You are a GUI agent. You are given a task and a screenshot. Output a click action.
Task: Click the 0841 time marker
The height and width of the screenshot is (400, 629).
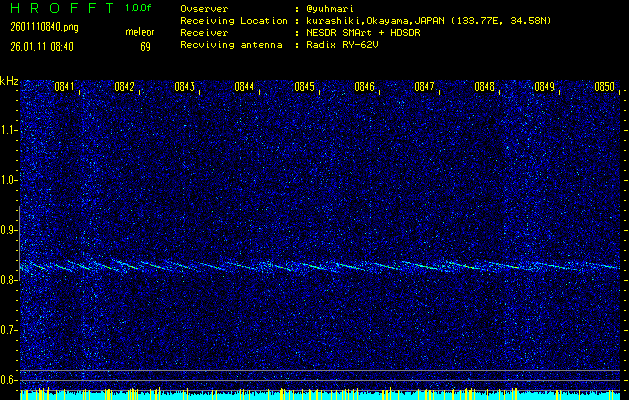[64, 87]
